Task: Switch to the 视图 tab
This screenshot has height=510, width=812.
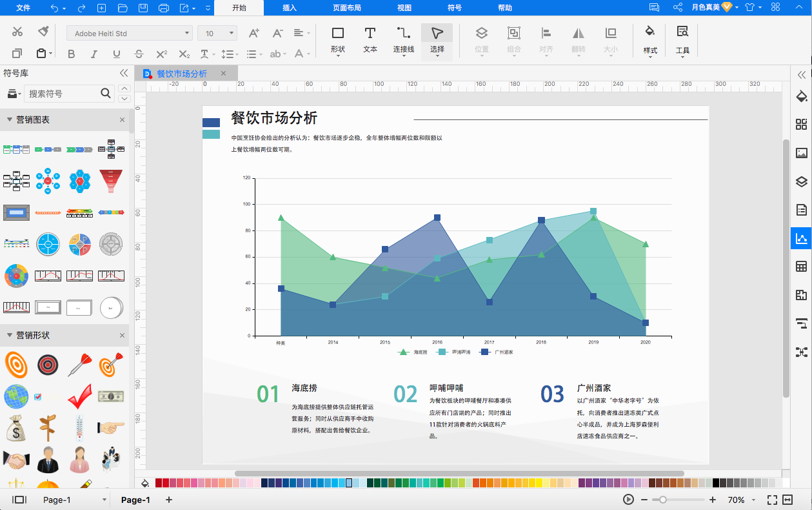Action: 404,8
